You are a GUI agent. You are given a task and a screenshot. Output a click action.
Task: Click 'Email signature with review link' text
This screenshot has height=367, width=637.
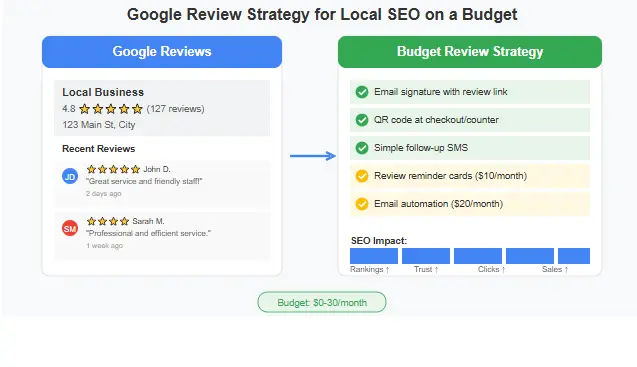pyautogui.click(x=441, y=92)
